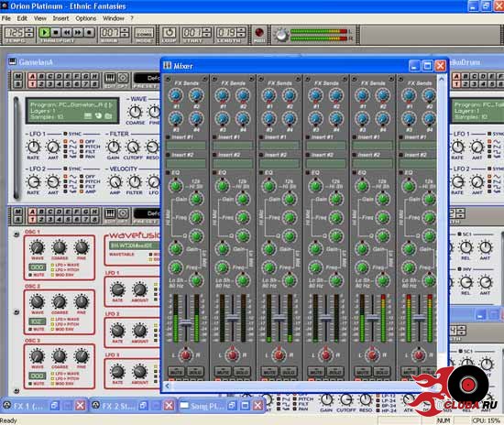Start playback with the transport Play button
Image resolution: width=504 pixels, height=425 pixels.
pyautogui.click(x=44, y=32)
